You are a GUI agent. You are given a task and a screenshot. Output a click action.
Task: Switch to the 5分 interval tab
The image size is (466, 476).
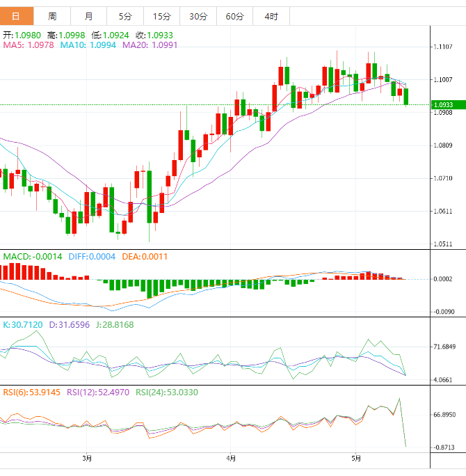click(124, 16)
